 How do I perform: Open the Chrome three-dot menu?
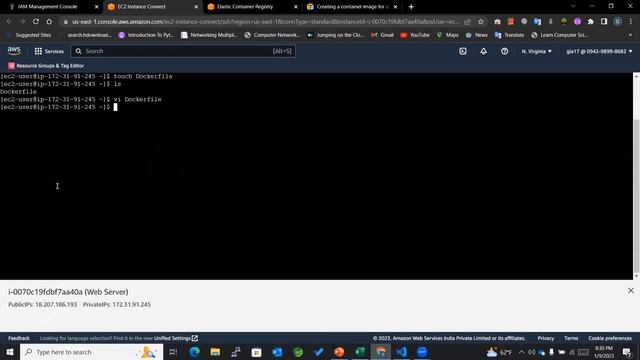(x=631, y=22)
